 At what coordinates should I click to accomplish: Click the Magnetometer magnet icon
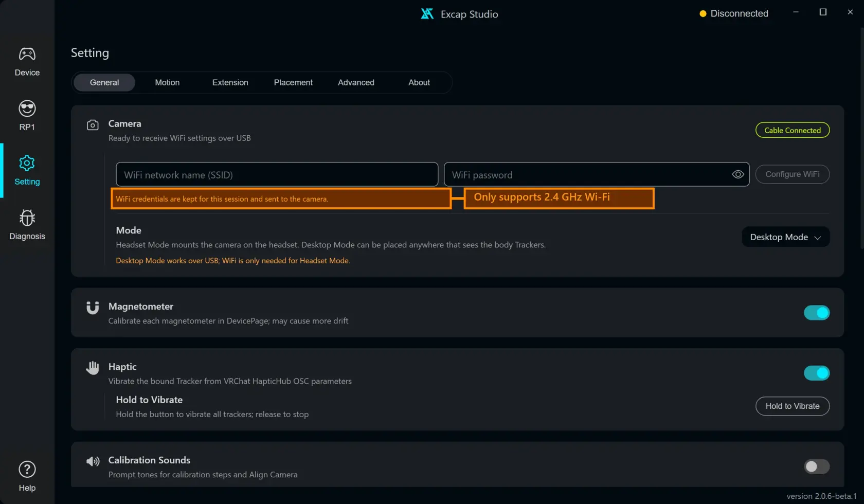coord(93,308)
